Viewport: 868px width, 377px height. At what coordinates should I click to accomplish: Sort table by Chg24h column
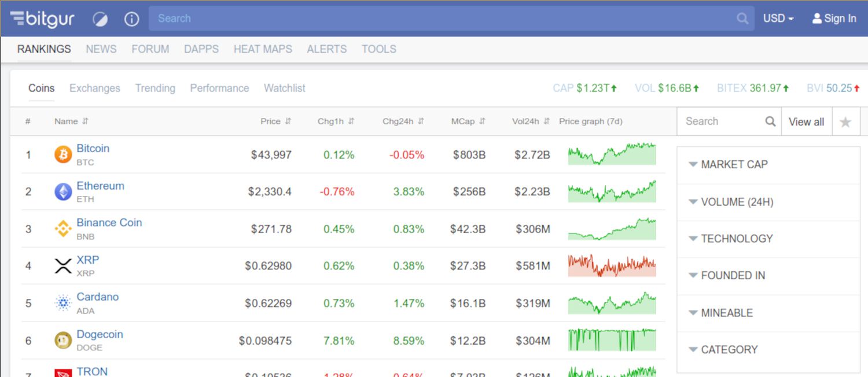tap(403, 121)
